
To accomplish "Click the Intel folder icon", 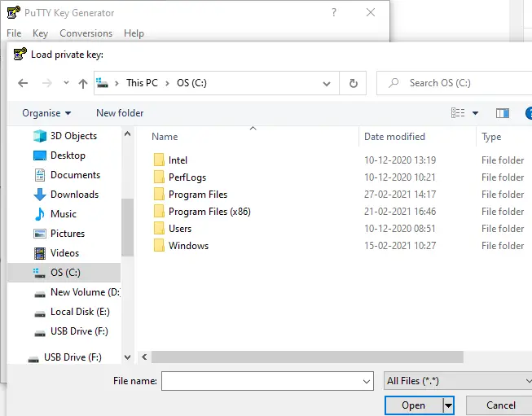I will pyautogui.click(x=159, y=160).
